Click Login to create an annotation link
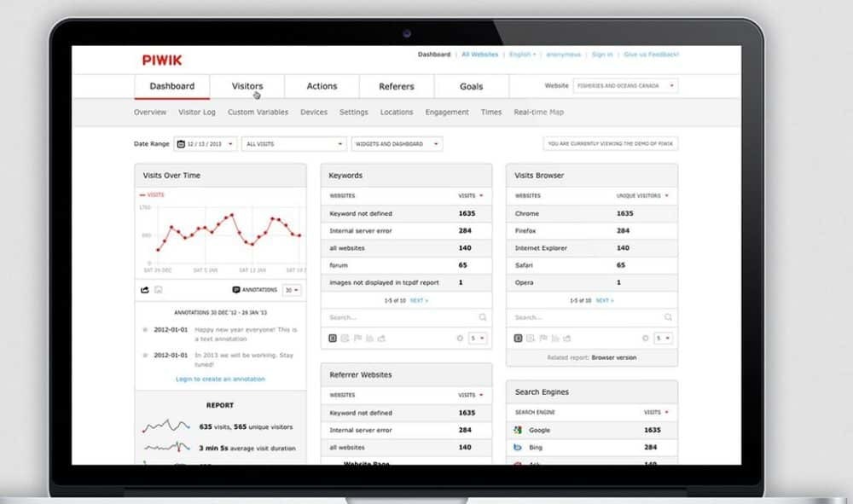The height and width of the screenshot is (504, 853). tap(220, 379)
